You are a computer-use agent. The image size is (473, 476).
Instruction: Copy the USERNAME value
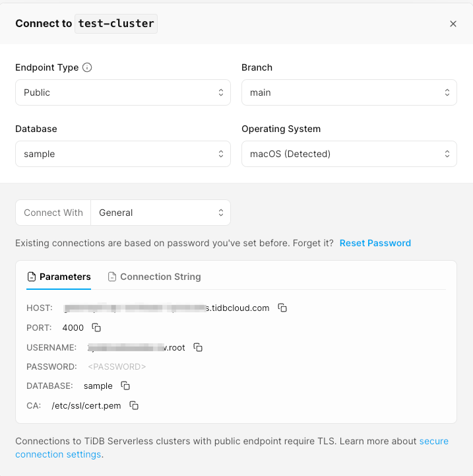(x=198, y=347)
